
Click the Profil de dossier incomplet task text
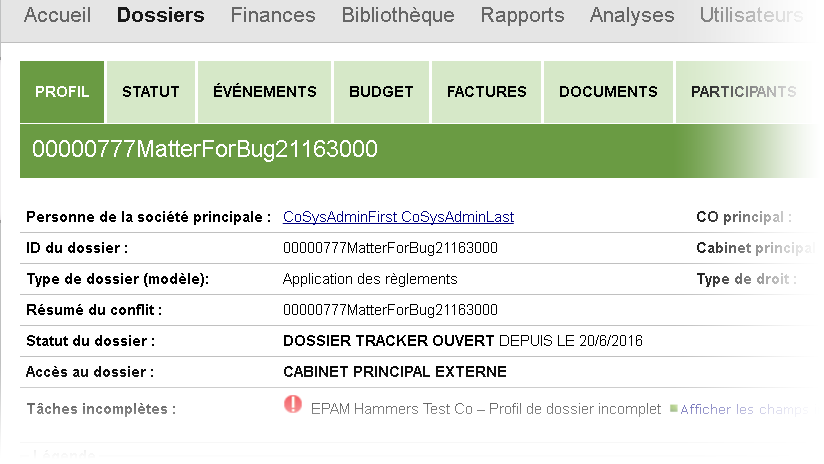pyautogui.click(x=486, y=409)
